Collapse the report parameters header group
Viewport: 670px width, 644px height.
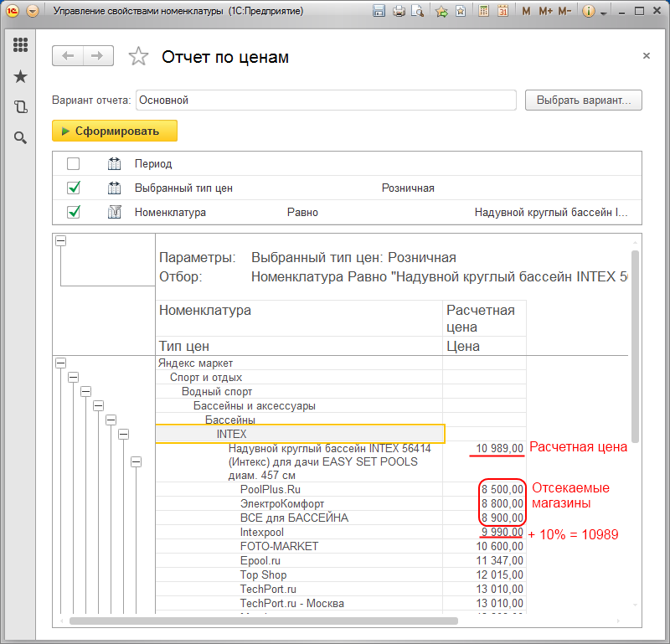pos(60,241)
